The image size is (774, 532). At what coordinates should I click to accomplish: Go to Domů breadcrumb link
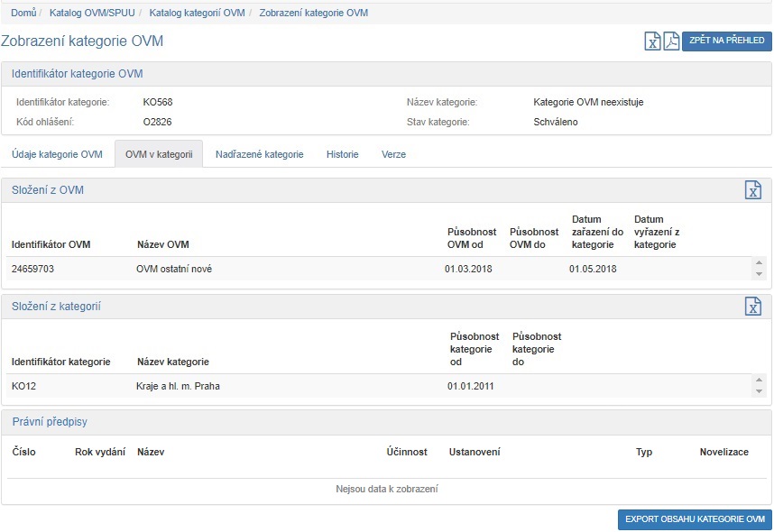(23, 14)
